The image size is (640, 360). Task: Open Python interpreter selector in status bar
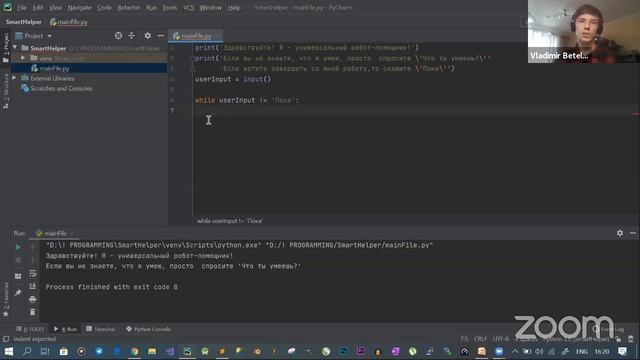click(576, 339)
